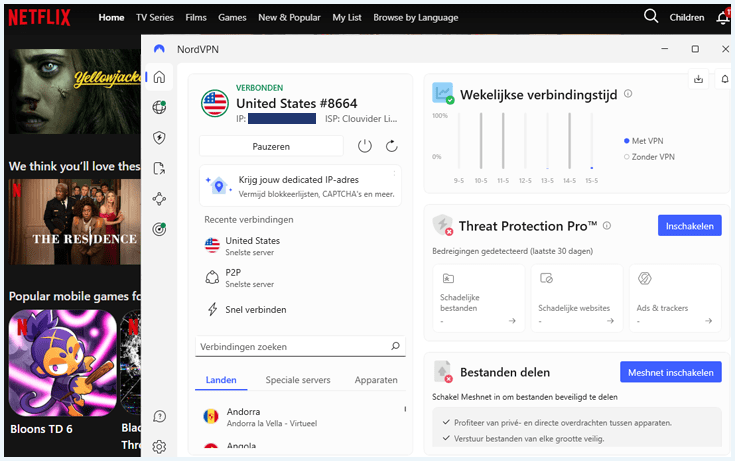Viewport: 735px width, 461px height.
Task: Click the Netflix search magnifier icon
Action: [651, 16]
